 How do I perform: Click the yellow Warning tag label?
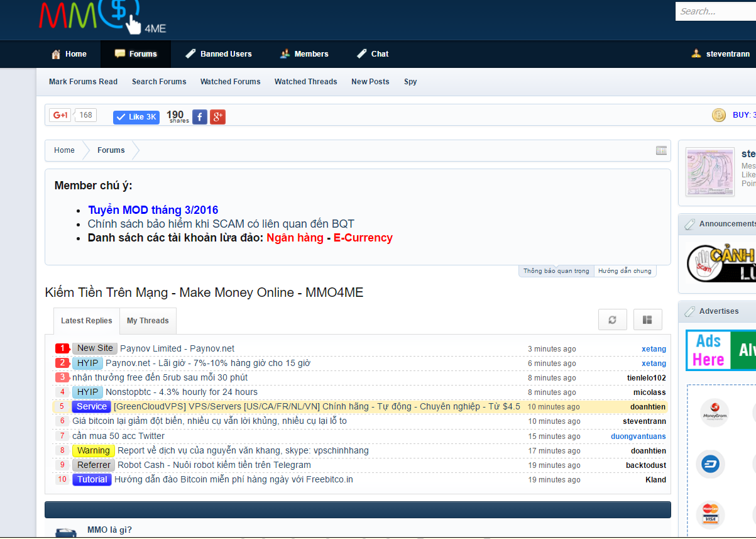pyautogui.click(x=93, y=450)
